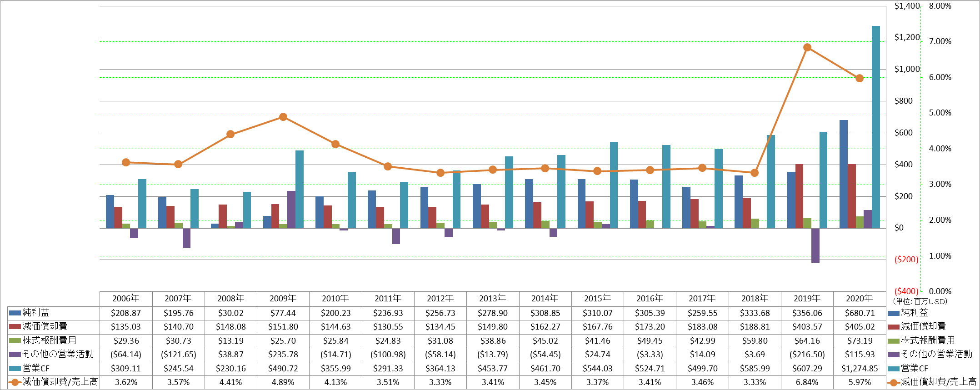Click the 2019 negative purple bar
980x390 pixels.
click(x=815, y=245)
